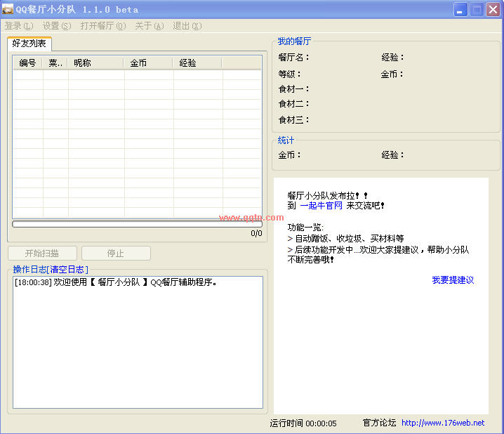Click the 开始扫描 button
This screenshot has width=504, height=434.
(x=42, y=254)
